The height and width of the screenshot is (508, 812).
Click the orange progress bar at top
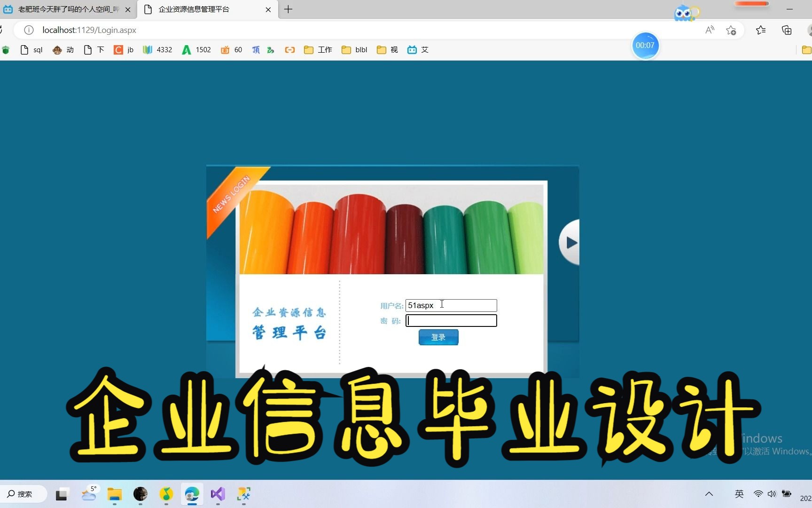751,3
